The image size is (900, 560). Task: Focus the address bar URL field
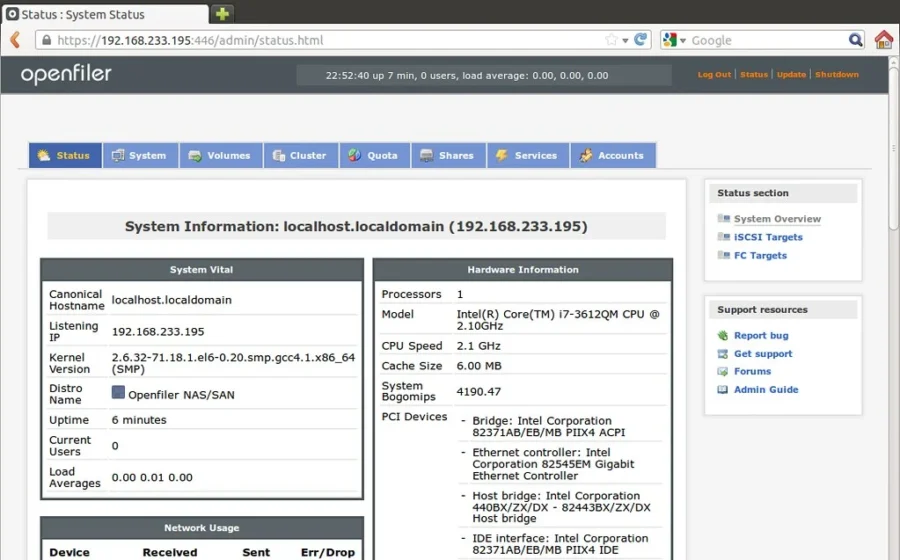click(343, 40)
